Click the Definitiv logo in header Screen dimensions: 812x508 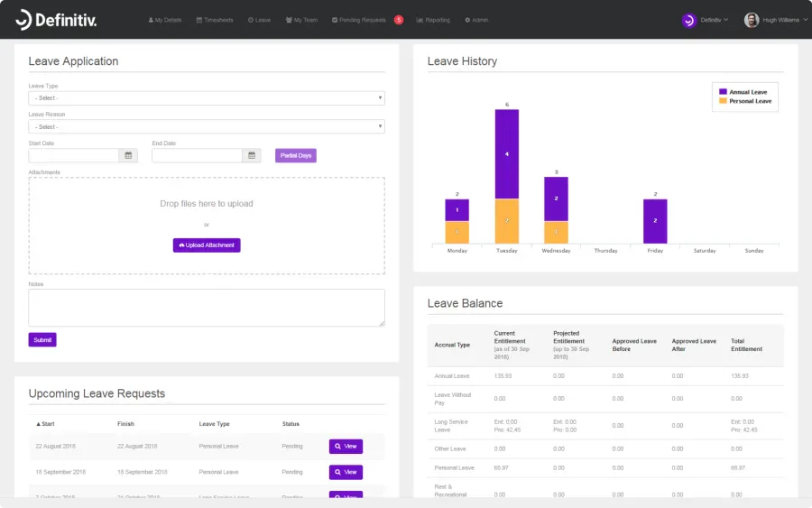pos(56,20)
